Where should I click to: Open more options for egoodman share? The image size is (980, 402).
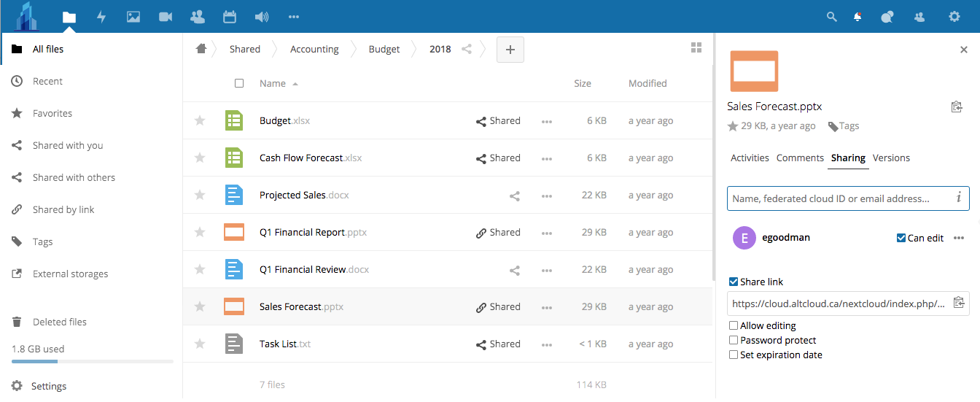coord(959,238)
